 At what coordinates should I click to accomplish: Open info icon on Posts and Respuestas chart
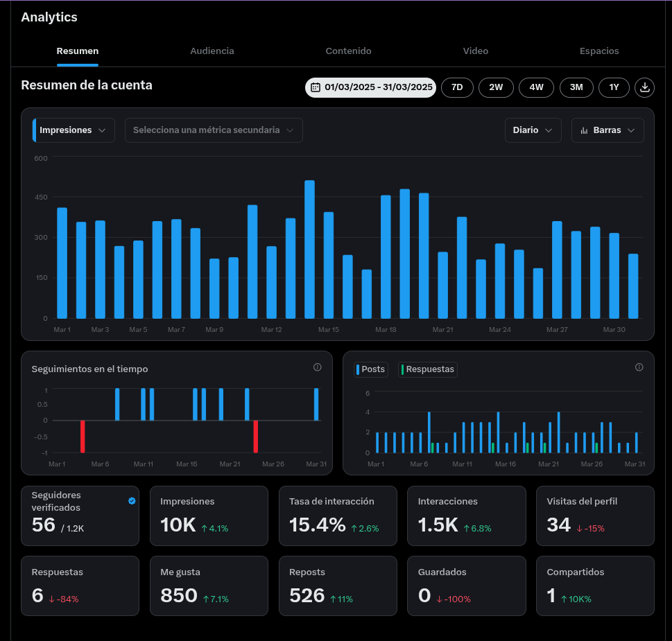[639, 367]
